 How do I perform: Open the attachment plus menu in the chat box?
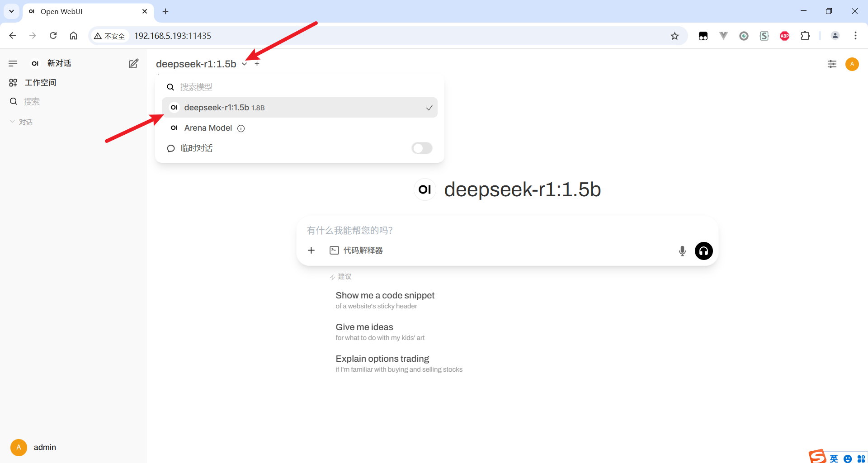311,250
